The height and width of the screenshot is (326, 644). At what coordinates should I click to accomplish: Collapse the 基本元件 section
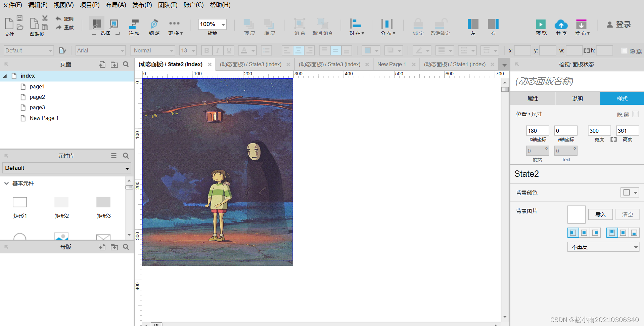click(x=6, y=183)
